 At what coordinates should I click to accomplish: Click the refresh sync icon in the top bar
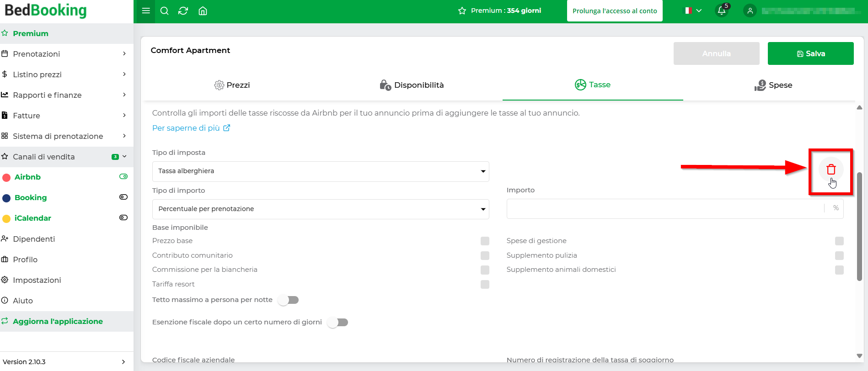183,11
